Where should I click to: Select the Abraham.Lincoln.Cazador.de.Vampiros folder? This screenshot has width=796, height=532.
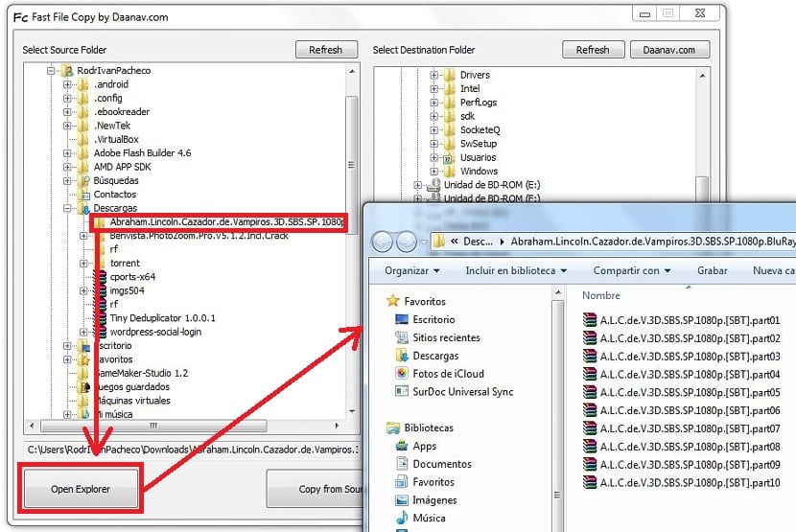(226, 221)
